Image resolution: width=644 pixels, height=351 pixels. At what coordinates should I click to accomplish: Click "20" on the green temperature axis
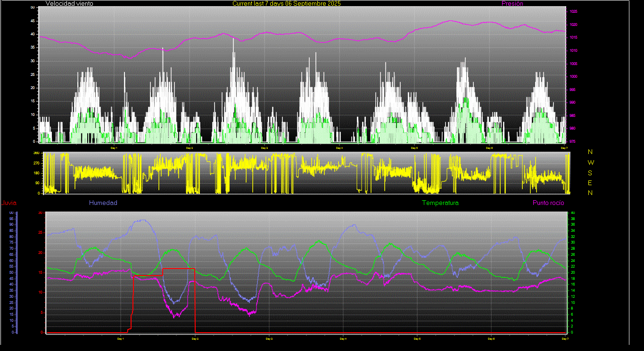click(x=573, y=273)
